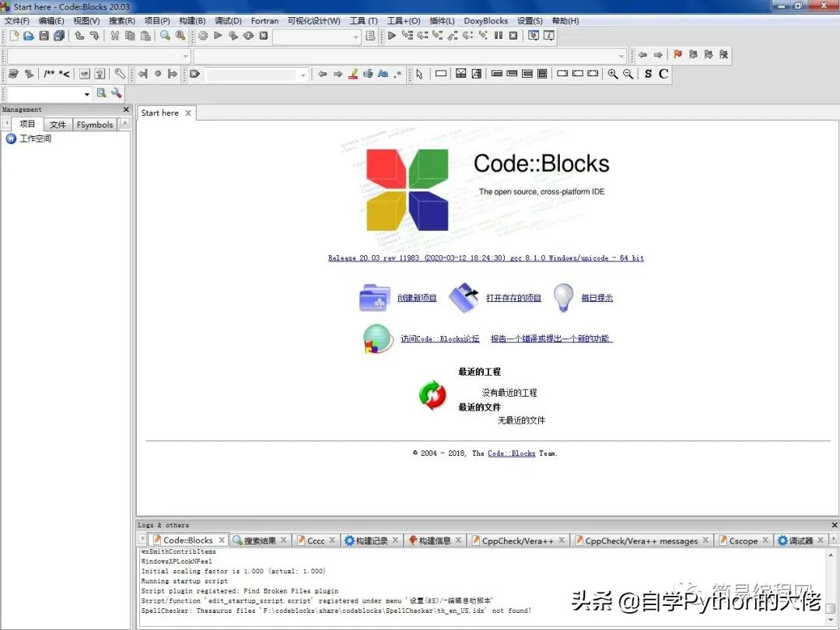This screenshot has width=840, height=630.
Task: Click the bold S source icon
Action: pos(648,74)
